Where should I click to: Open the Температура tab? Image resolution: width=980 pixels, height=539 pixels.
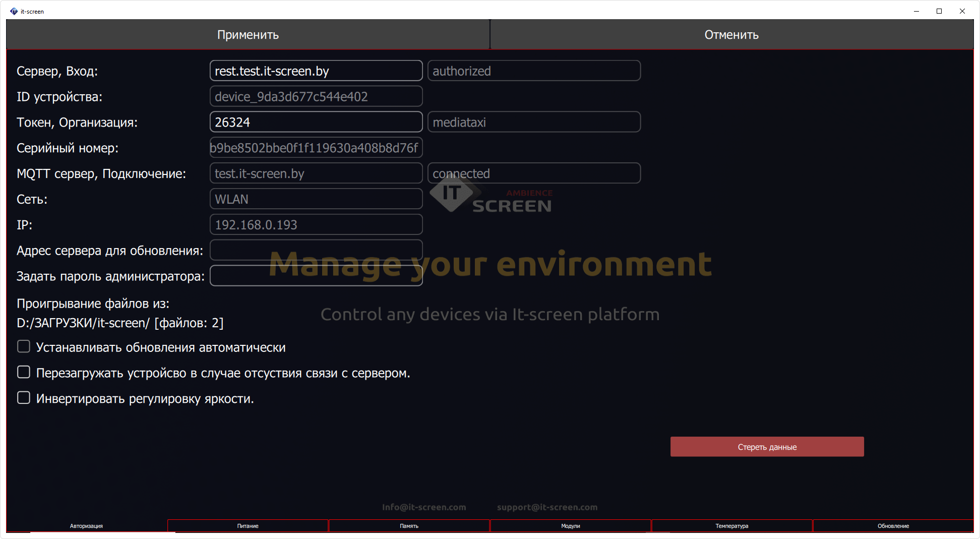pos(731,526)
